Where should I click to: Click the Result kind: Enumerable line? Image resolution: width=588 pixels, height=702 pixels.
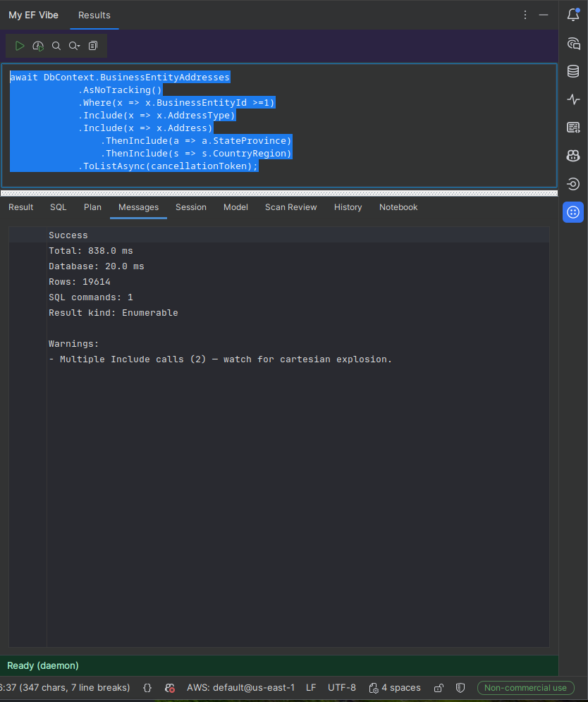pyautogui.click(x=114, y=313)
